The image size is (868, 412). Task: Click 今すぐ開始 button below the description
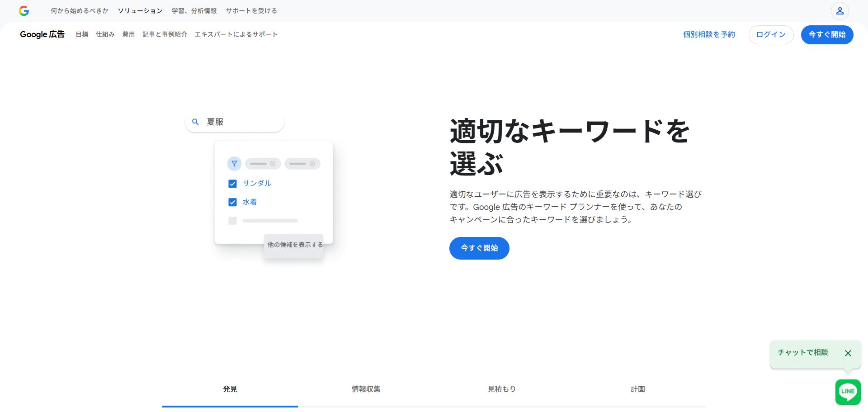tap(479, 248)
